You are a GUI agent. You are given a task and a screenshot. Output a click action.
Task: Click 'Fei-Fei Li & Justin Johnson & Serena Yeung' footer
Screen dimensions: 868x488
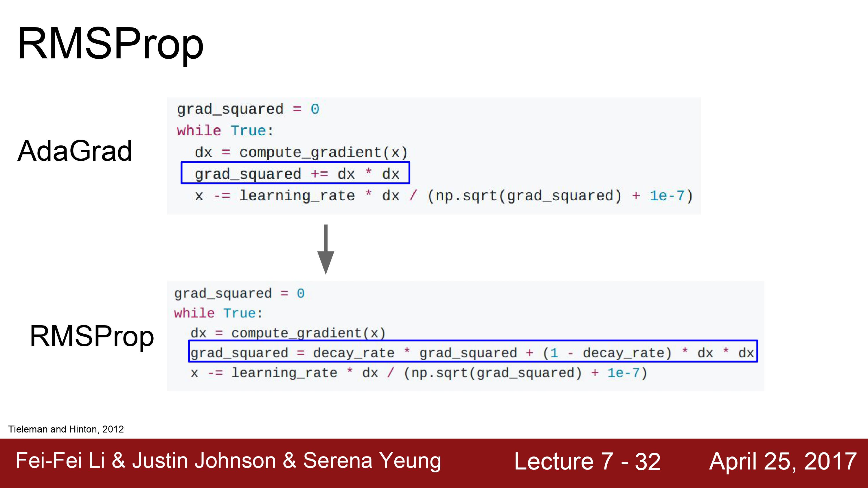[228, 461]
